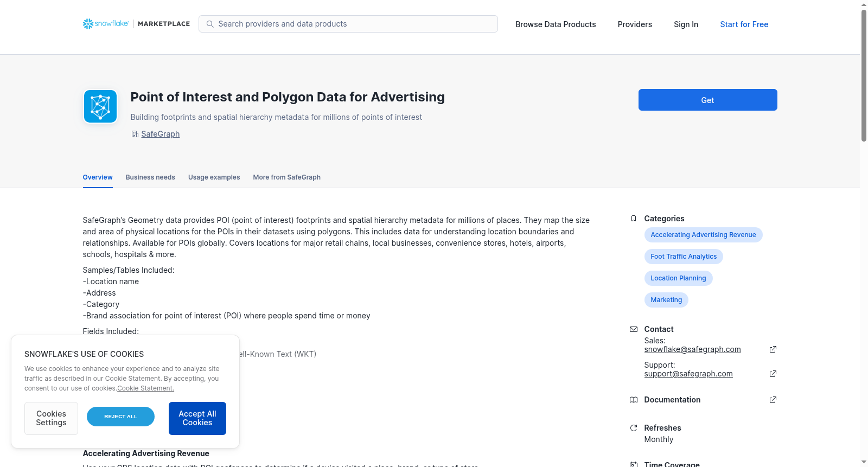Open the SafeGraph provider link

(x=161, y=134)
